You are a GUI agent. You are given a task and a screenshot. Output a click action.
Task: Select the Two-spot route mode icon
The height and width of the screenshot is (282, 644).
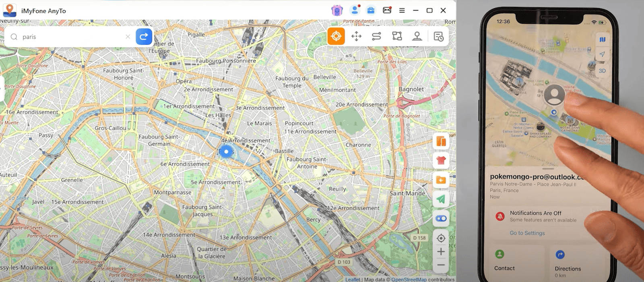pyautogui.click(x=376, y=36)
